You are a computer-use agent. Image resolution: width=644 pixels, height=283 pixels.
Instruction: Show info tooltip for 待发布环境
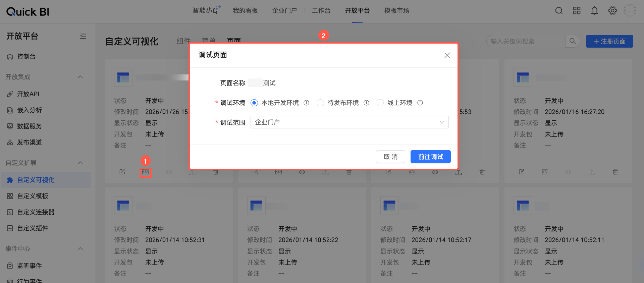[x=366, y=103]
